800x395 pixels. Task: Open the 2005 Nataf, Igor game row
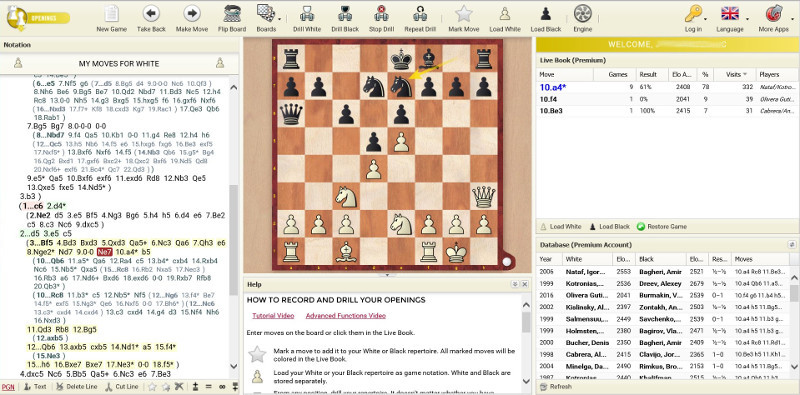662,271
